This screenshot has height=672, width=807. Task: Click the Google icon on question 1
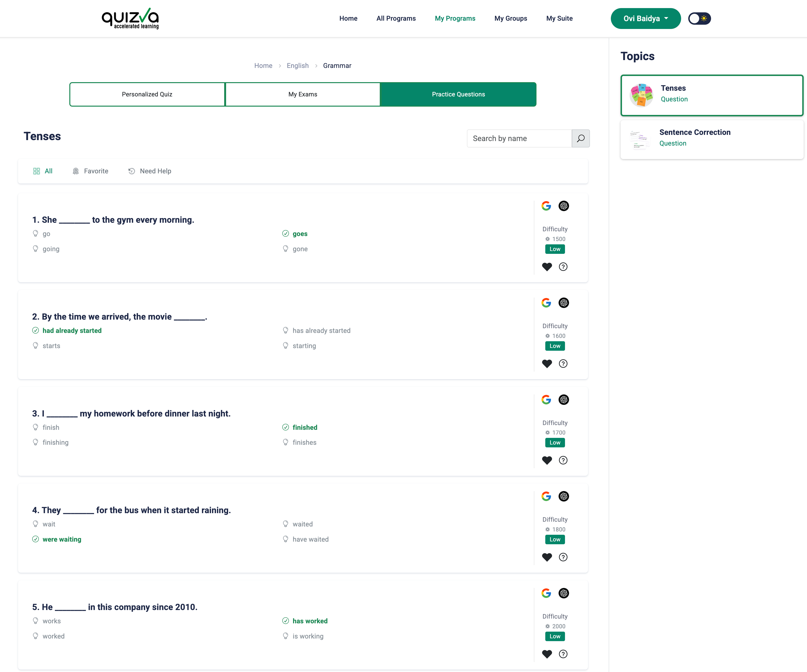point(546,206)
